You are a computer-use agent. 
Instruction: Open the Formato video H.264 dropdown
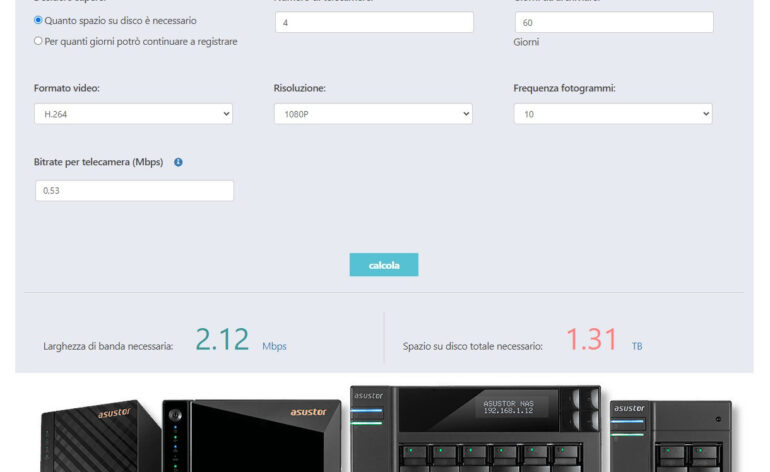tap(133, 114)
